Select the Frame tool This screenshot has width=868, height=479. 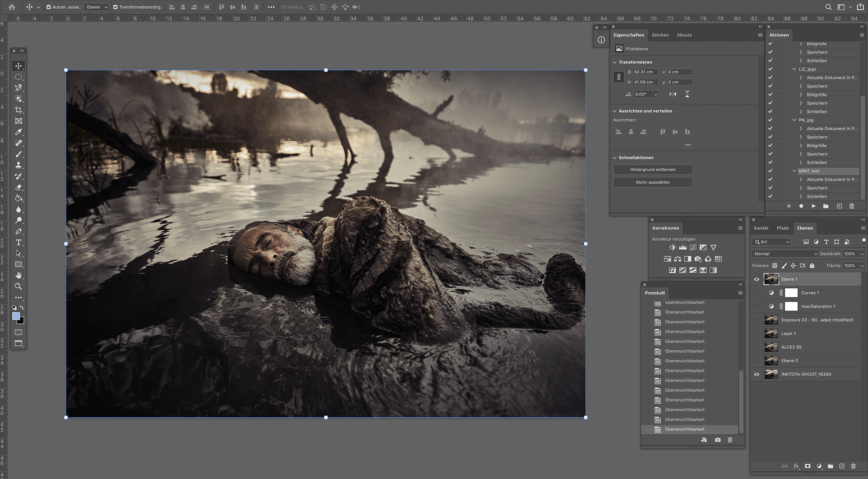pos(18,121)
